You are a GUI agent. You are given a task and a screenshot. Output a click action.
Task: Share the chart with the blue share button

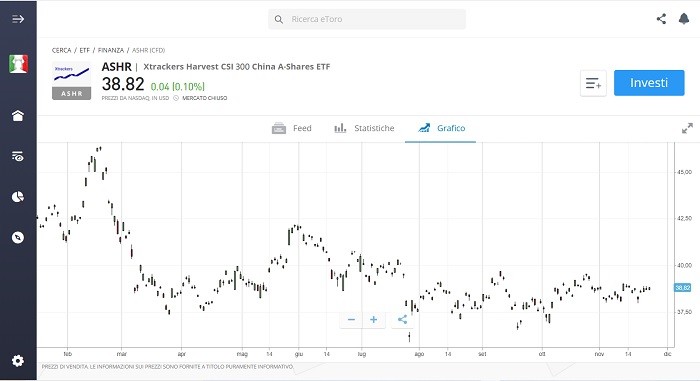(x=402, y=319)
